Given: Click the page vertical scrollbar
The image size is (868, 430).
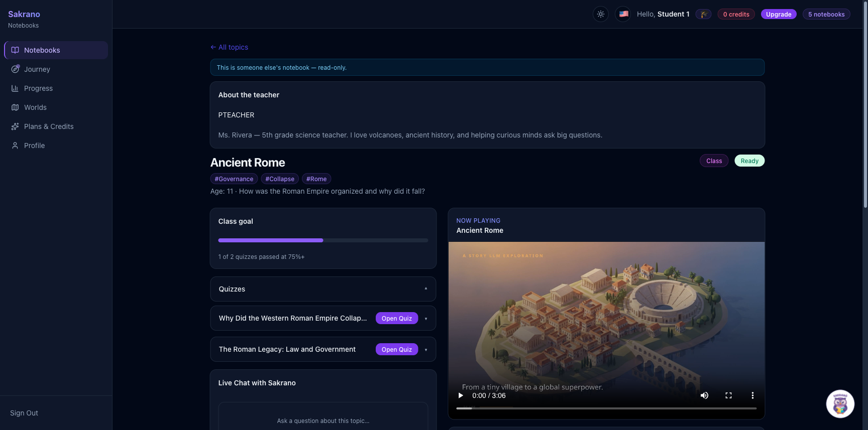Looking at the screenshot, I should [x=865, y=104].
